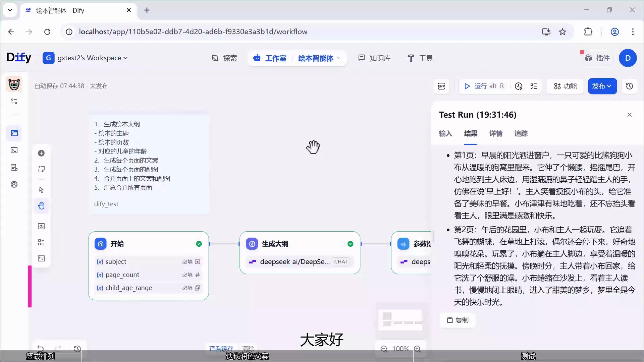The image size is (644, 362).
Task: Open the orchestrate sidebar icon
Action: pyautogui.click(x=14, y=133)
